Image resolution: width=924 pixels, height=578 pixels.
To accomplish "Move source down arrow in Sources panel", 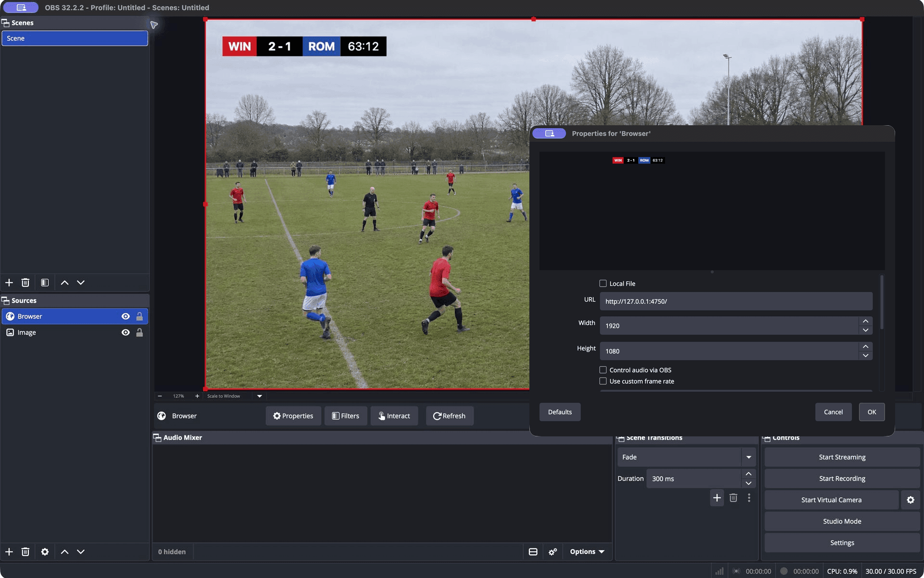I will [x=81, y=552].
